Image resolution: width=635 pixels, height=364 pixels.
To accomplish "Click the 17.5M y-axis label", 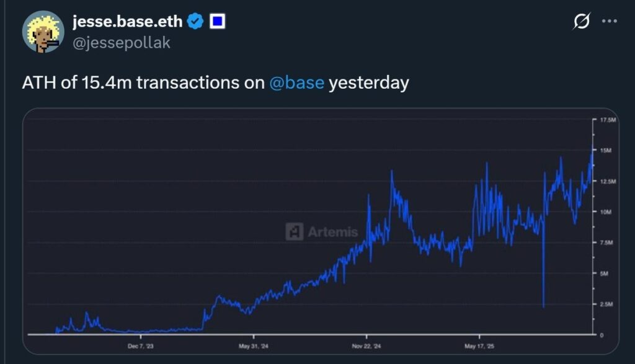I will tap(607, 119).
